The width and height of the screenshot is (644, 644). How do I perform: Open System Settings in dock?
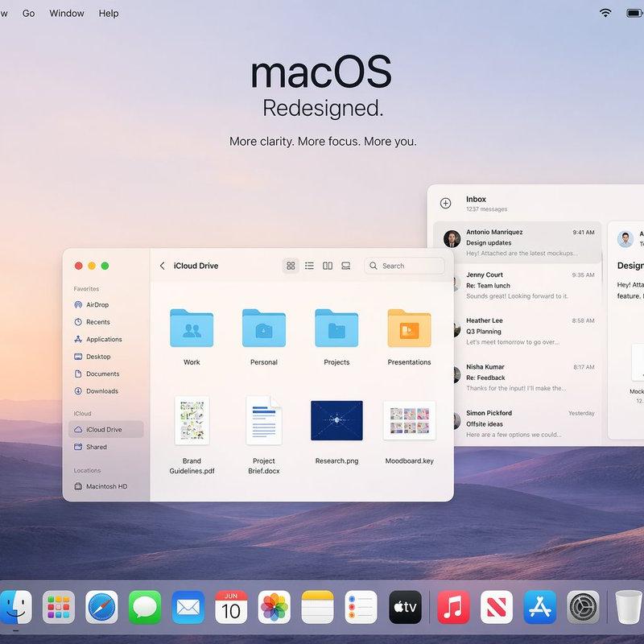(x=583, y=607)
